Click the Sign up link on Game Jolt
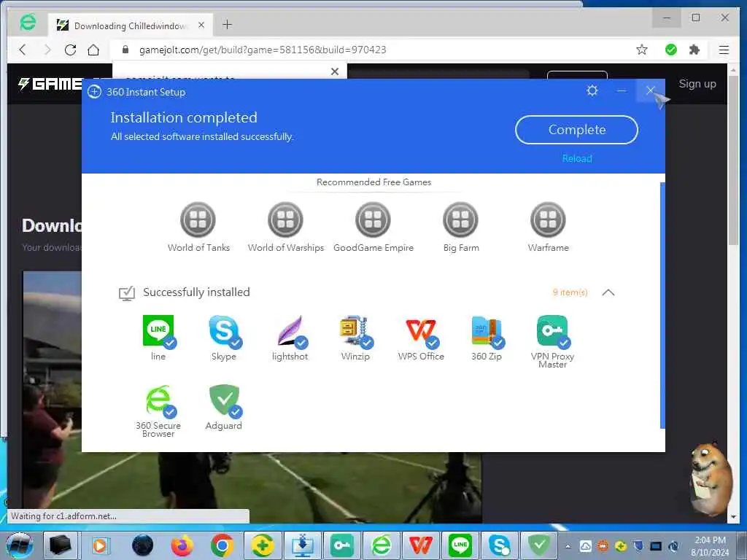 tap(697, 84)
